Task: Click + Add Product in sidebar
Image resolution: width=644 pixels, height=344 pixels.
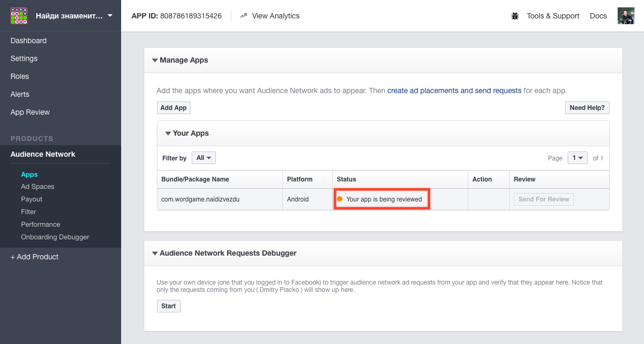Action: 34,257
